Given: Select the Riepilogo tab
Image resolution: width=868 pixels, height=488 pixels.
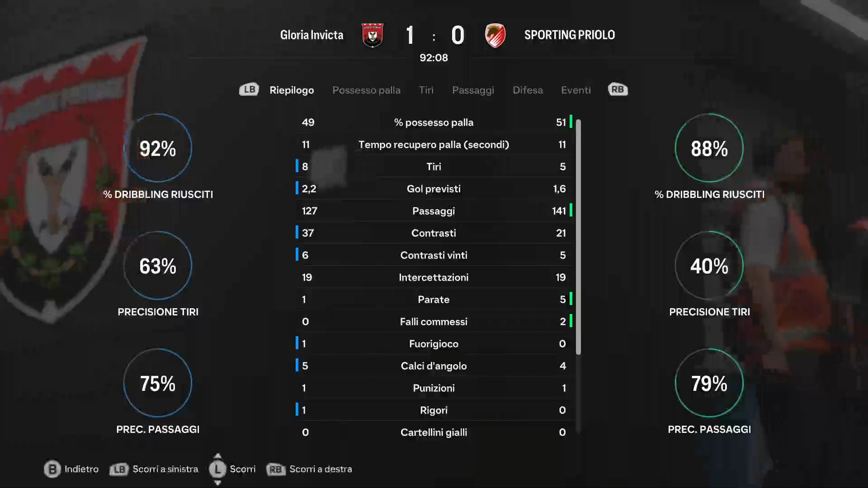Looking at the screenshot, I should click(292, 90).
